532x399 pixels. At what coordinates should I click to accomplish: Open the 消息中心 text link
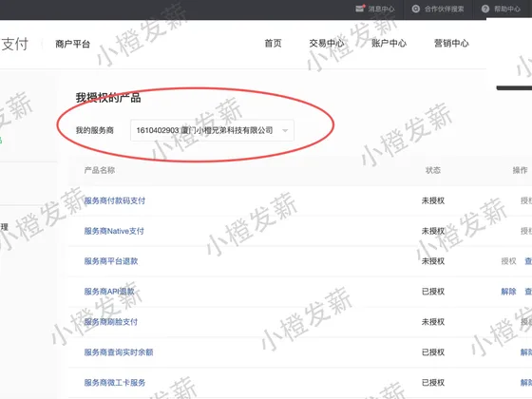(x=381, y=9)
